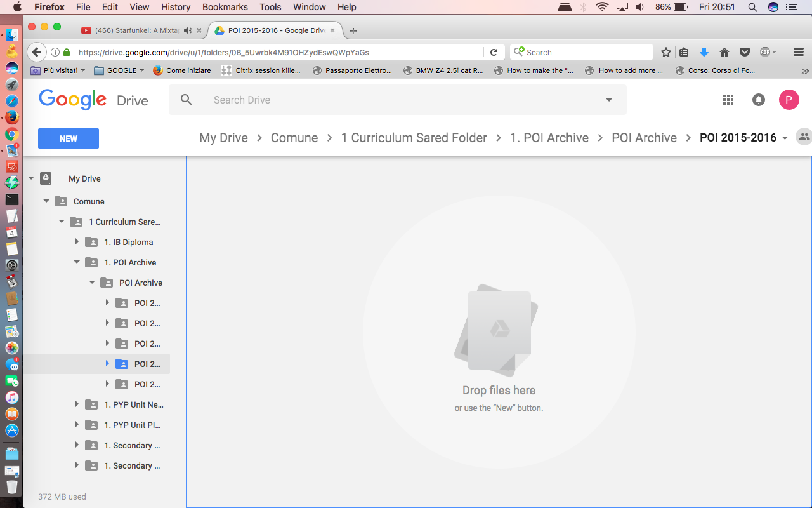Open the History menu
This screenshot has height=508, width=812.
pos(176,7)
